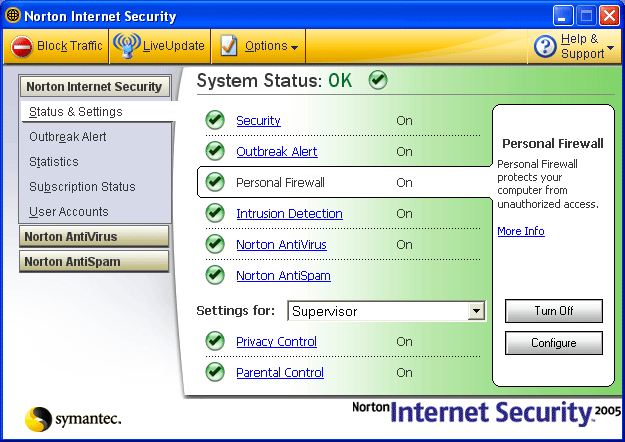Expand the Norton AntiSpam sidebar section
This screenshot has width=625, height=442.
tap(94, 261)
